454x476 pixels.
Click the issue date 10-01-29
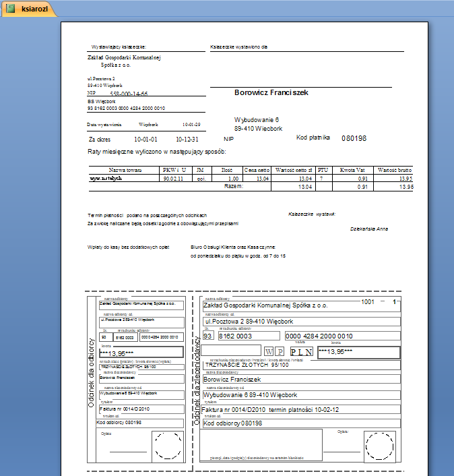[191, 125]
